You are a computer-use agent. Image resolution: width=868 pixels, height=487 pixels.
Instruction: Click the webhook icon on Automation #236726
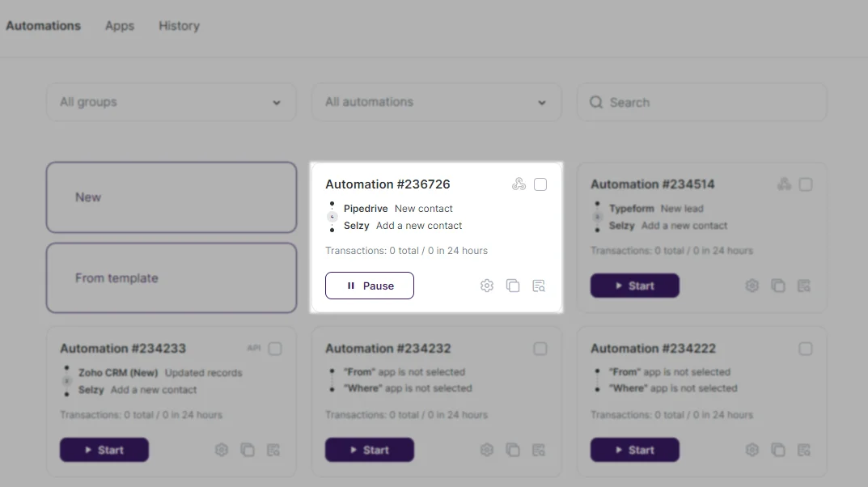click(519, 184)
